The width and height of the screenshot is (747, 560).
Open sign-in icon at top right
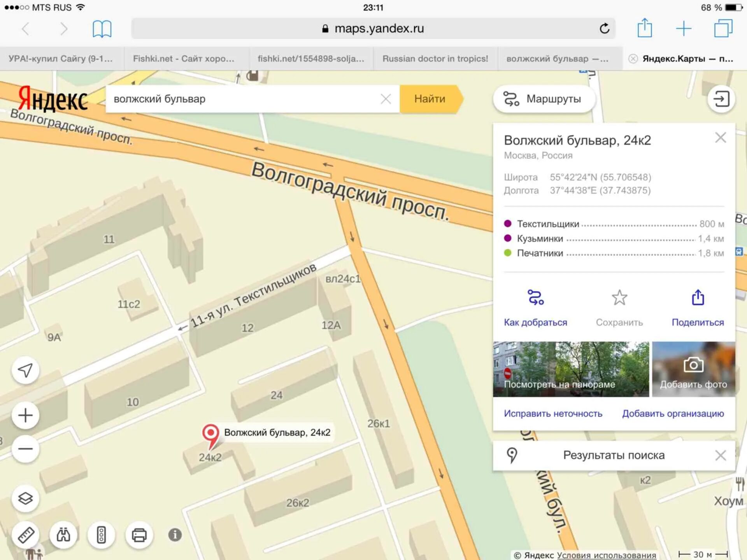coord(721,99)
